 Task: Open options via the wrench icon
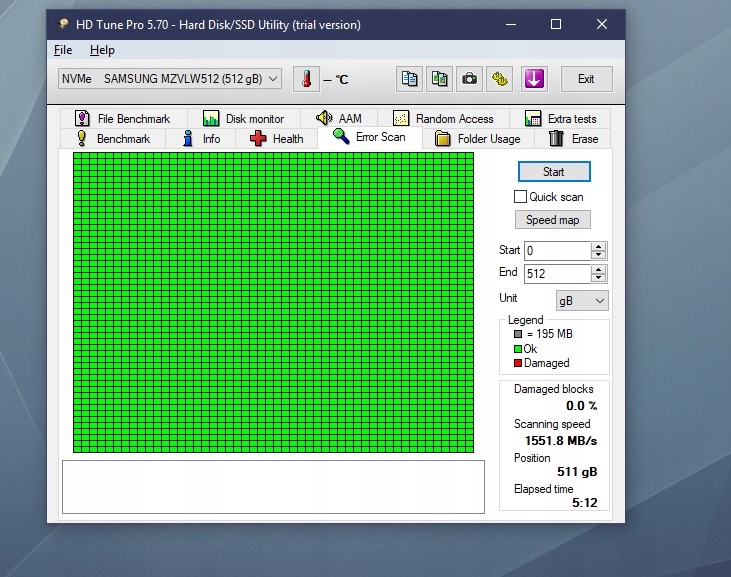tap(498, 79)
